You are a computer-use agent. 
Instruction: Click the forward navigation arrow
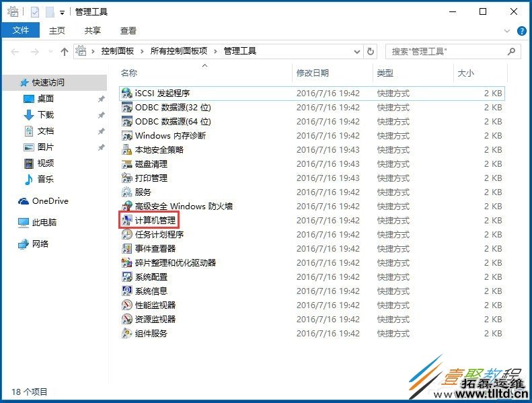pos(34,52)
